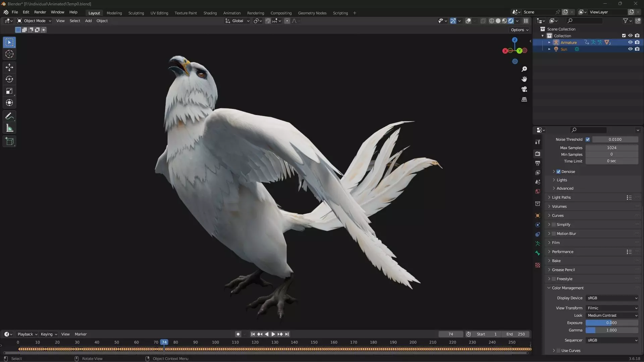Enable the Simplify checkbox
644x362 pixels.
point(554,225)
